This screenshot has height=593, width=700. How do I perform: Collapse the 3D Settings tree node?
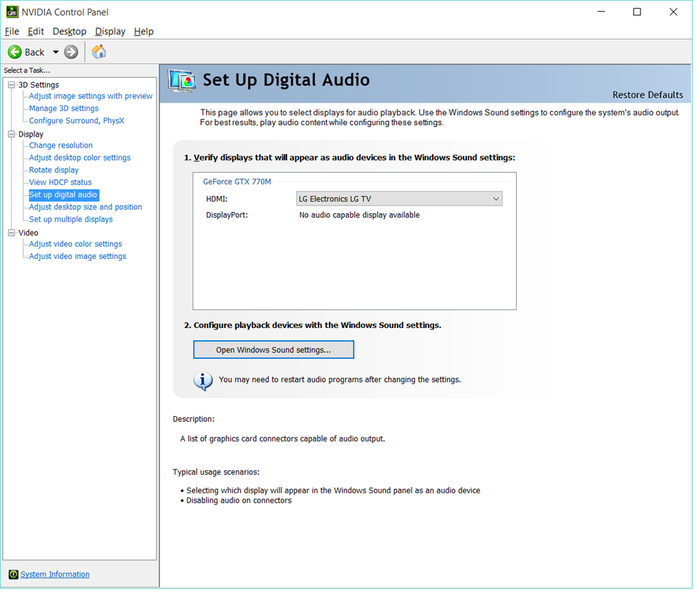[12, 85]
